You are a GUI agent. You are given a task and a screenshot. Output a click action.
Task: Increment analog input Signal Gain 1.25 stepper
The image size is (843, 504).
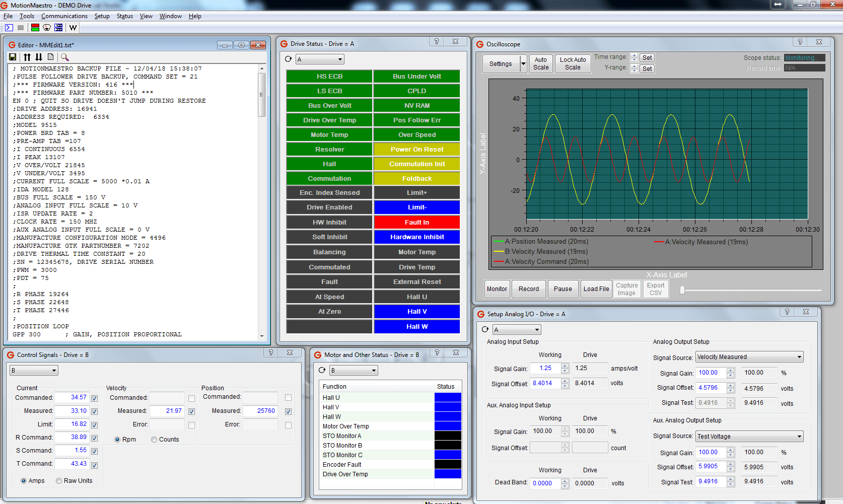565,366
